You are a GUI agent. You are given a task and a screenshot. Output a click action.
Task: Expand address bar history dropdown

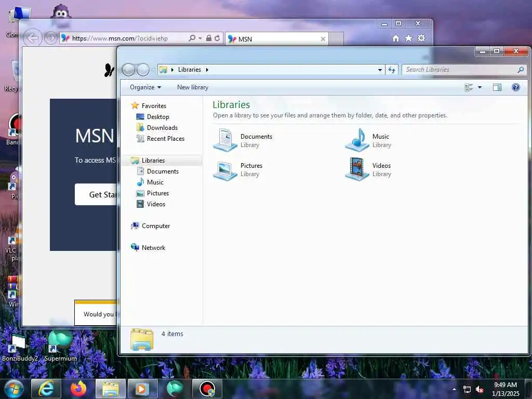(380, 70)
